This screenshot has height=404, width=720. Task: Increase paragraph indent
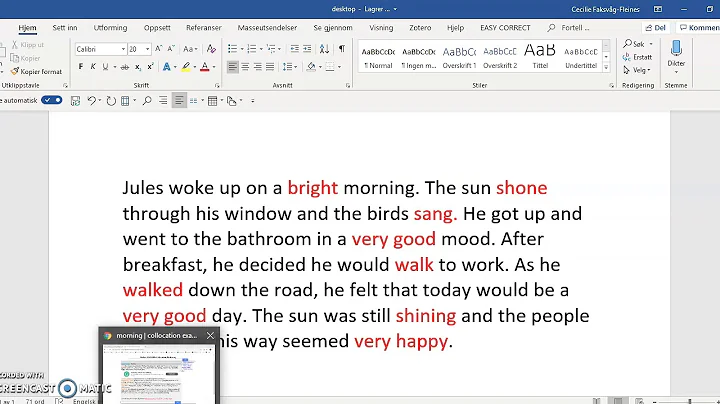pyautogui.click(x=307, y=49)
